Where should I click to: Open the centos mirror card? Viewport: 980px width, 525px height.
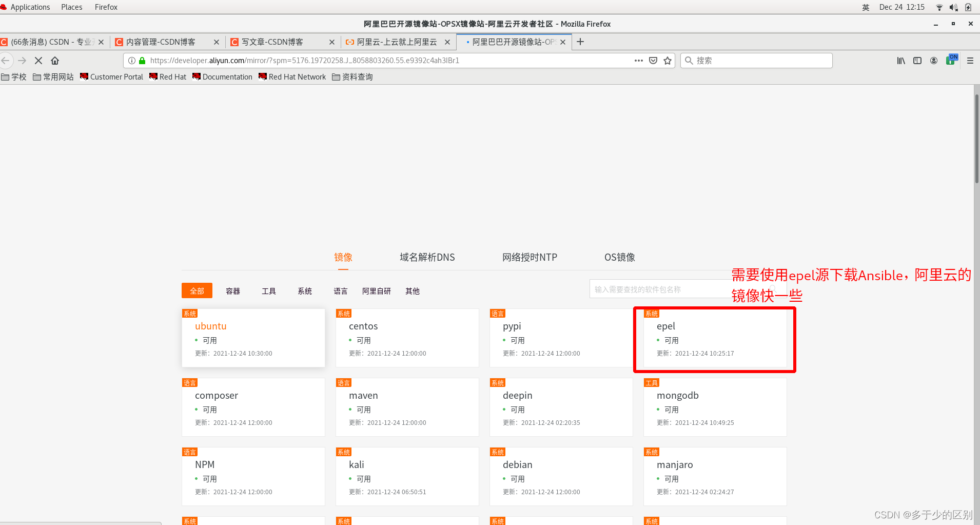click(407, 338)
